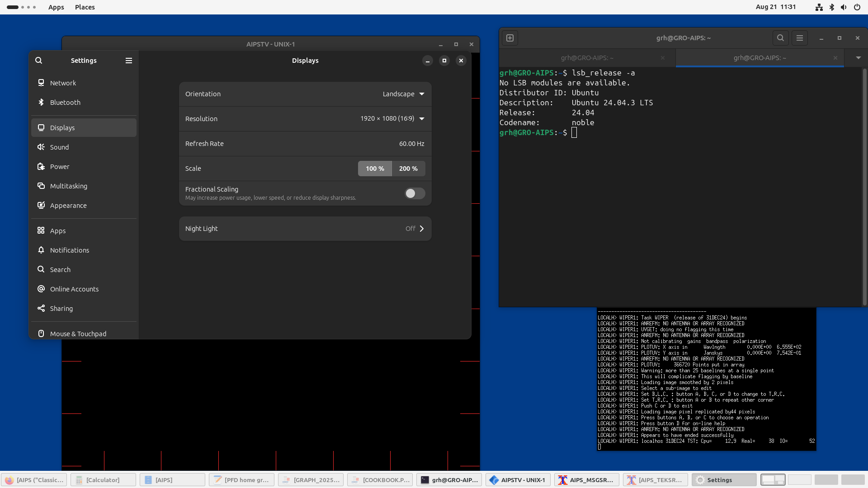This screenshot has height=488, width=868.
Task: Select the 100 % scale option
Action: pyautogui.click(x=375, y=169)
